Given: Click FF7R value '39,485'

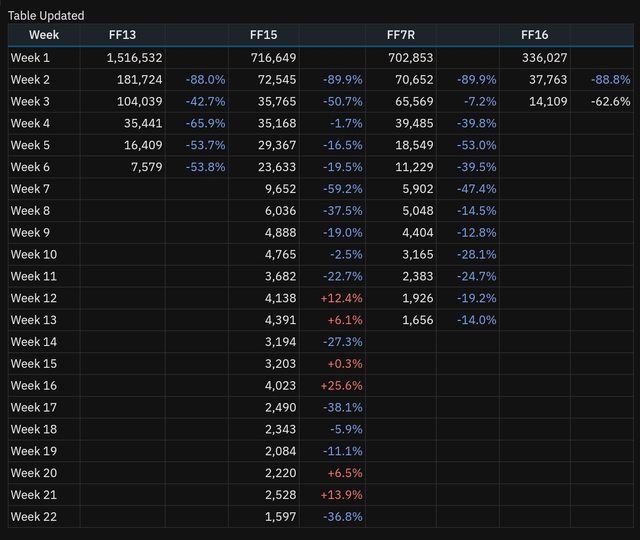Looking at the screenshot, I should tap(414, 123).
